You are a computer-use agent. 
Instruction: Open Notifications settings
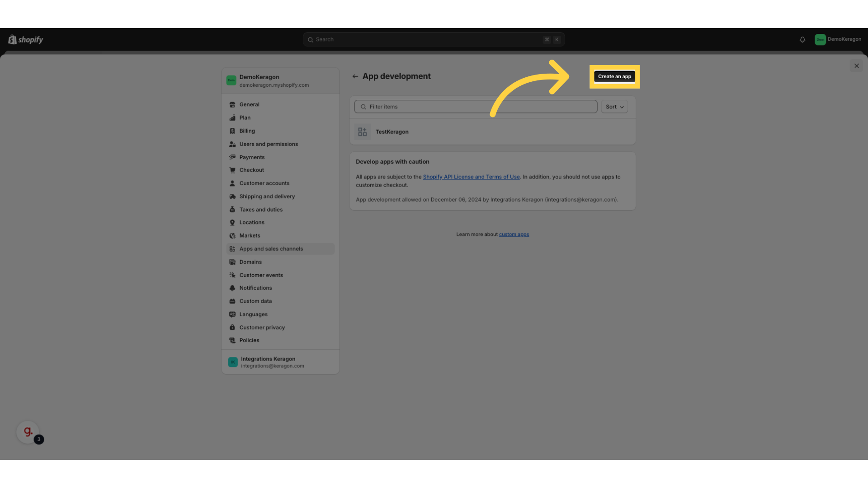point(280,288)
